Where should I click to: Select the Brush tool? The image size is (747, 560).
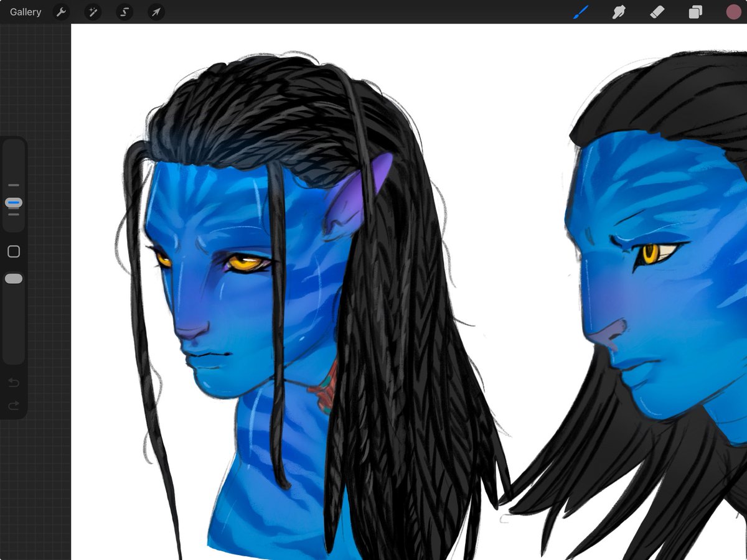[580, 12]
